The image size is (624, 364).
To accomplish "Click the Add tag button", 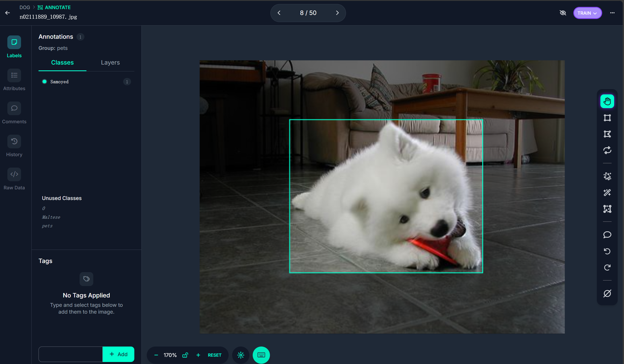I will [x=118, y=354].
